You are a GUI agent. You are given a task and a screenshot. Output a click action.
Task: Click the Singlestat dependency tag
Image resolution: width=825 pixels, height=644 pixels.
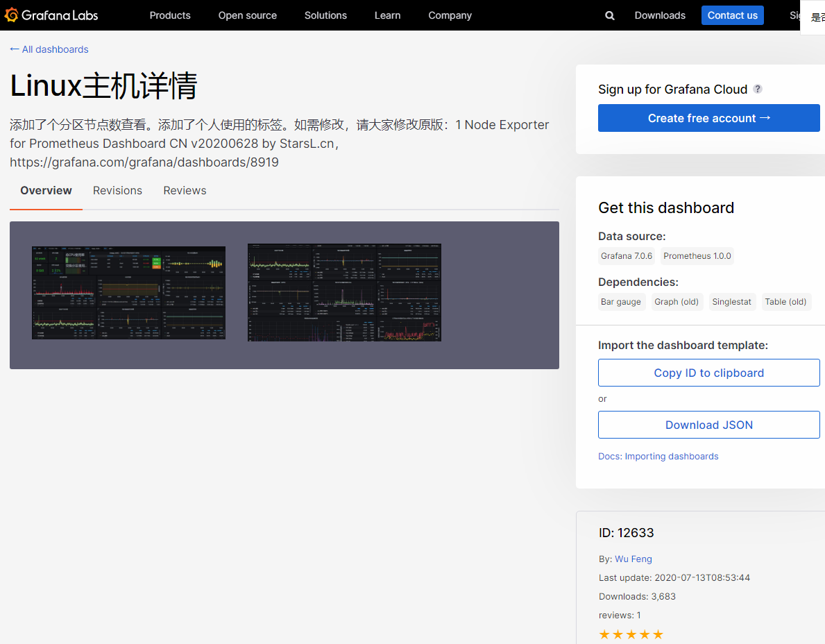click(x=732, y=301)
